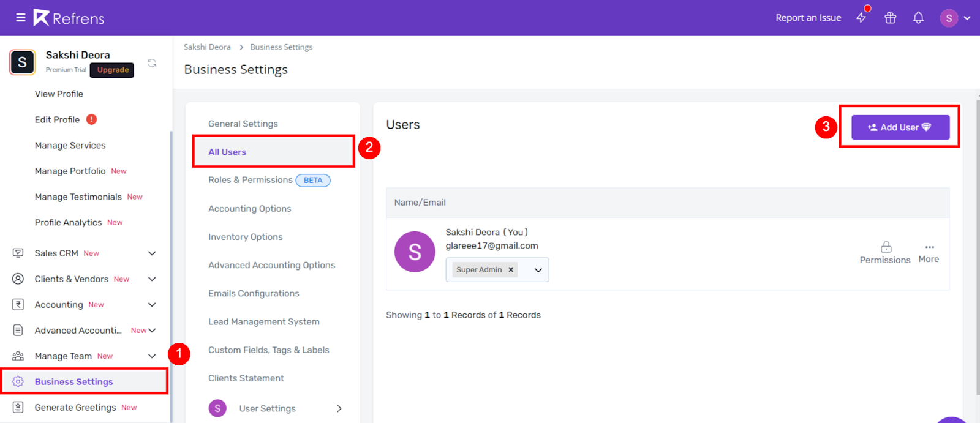Click Report an Issue link
Image resolution: width=980 pixels, height=423 pixels.
pyautogui.click(x=808, y=18)
